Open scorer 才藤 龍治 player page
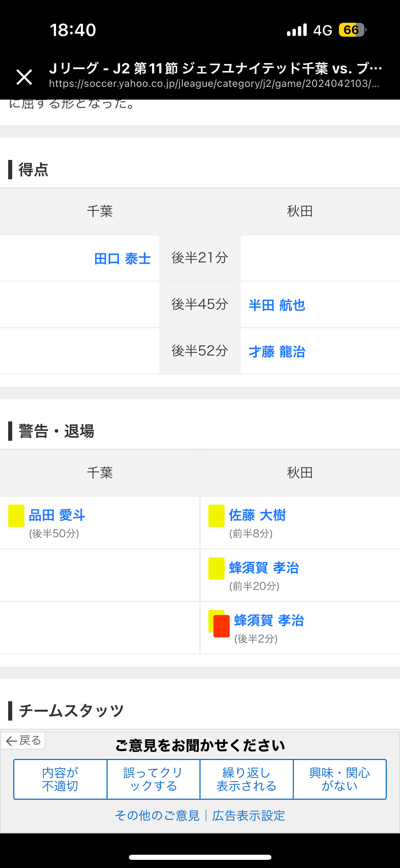The width and height of the screenshot is (400, 868). coord(277,351)
